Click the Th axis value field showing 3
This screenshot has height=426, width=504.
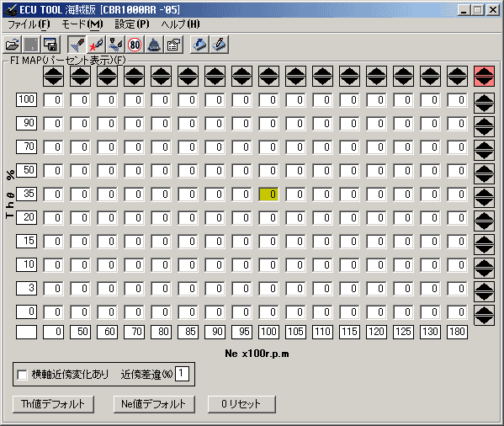coord(27,289)
